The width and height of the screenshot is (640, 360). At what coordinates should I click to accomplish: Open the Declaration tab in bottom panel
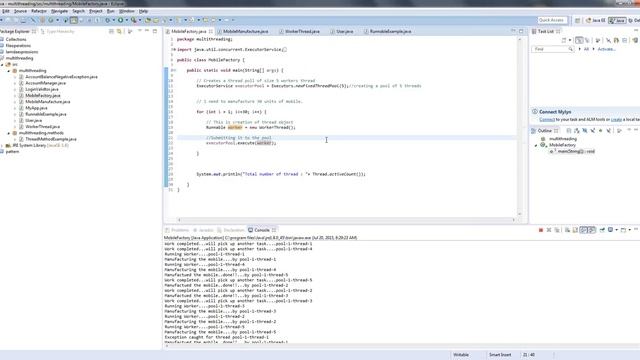[x=231, y=230]
